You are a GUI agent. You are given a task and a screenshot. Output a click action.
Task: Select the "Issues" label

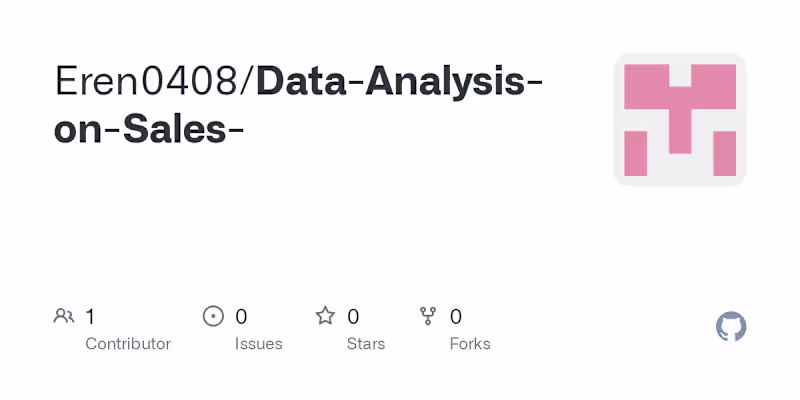coord(258,344)
